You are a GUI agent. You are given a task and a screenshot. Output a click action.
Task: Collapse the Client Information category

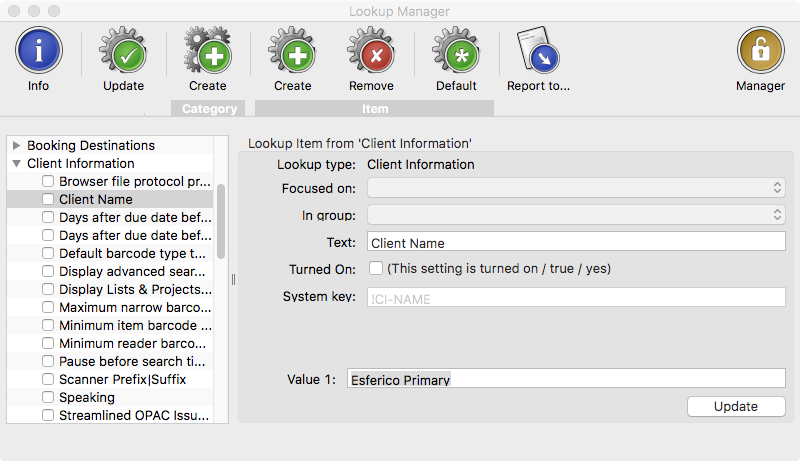[16, 163]
